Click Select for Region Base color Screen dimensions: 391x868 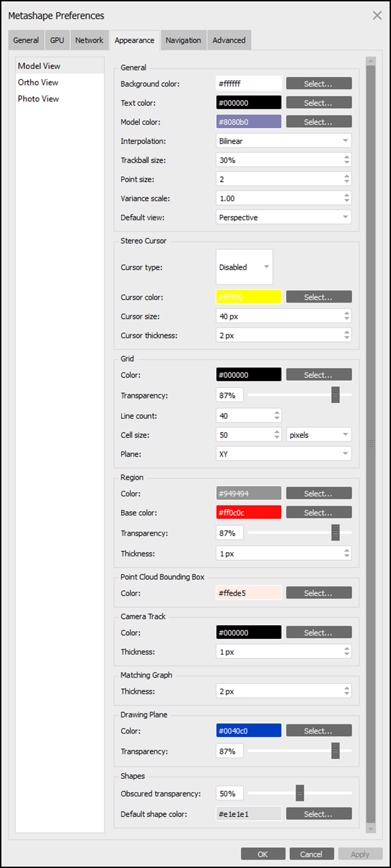point(319,513)
